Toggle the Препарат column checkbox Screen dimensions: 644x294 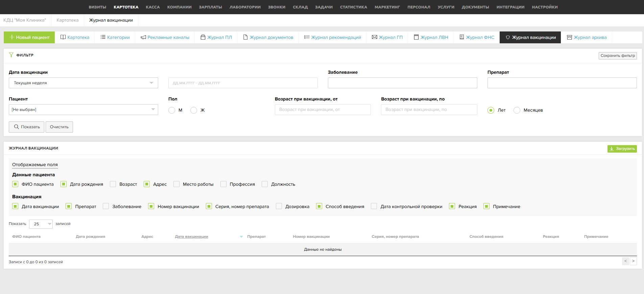click(x=69, y=206)
